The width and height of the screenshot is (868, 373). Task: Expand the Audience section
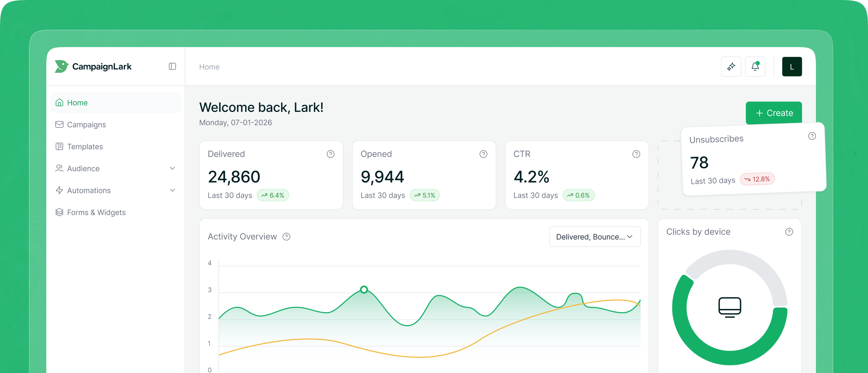pyautogui.click(x=173, y=168)
